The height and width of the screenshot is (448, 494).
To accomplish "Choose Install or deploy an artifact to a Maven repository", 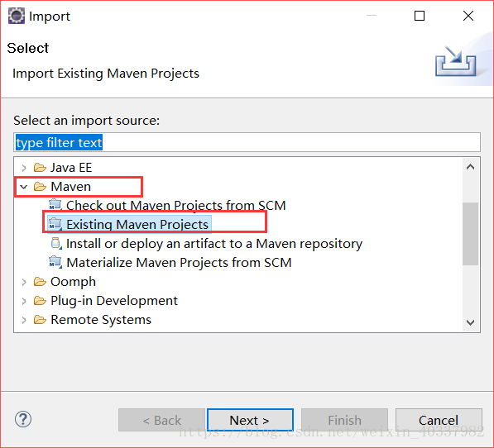I will tap(214, 244).
